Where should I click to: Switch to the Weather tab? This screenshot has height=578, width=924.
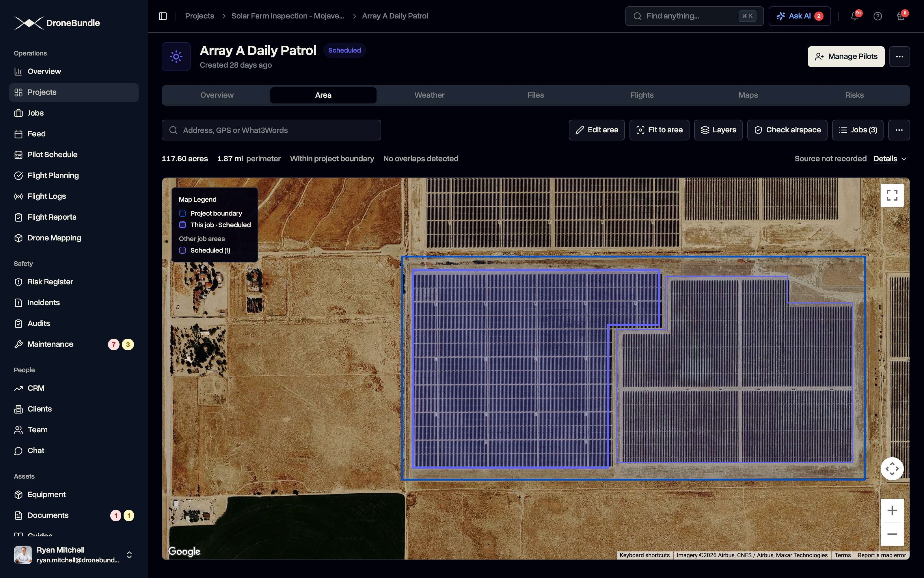429,95
